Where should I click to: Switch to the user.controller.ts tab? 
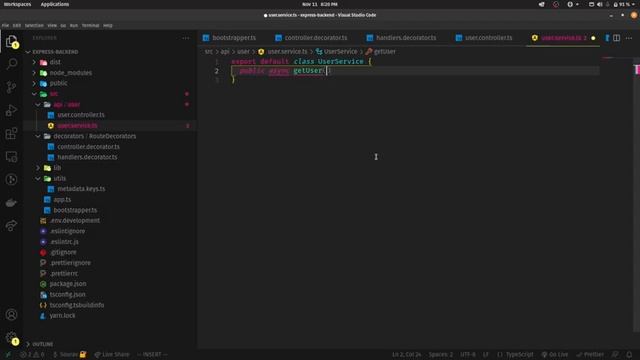(x=484, y=38)
